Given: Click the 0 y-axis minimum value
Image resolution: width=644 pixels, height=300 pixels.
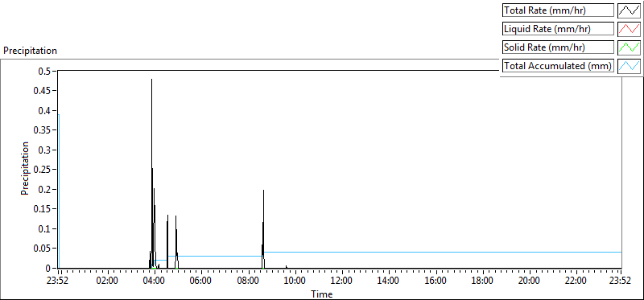Looking at the screenshot, I should pos(48,269).
